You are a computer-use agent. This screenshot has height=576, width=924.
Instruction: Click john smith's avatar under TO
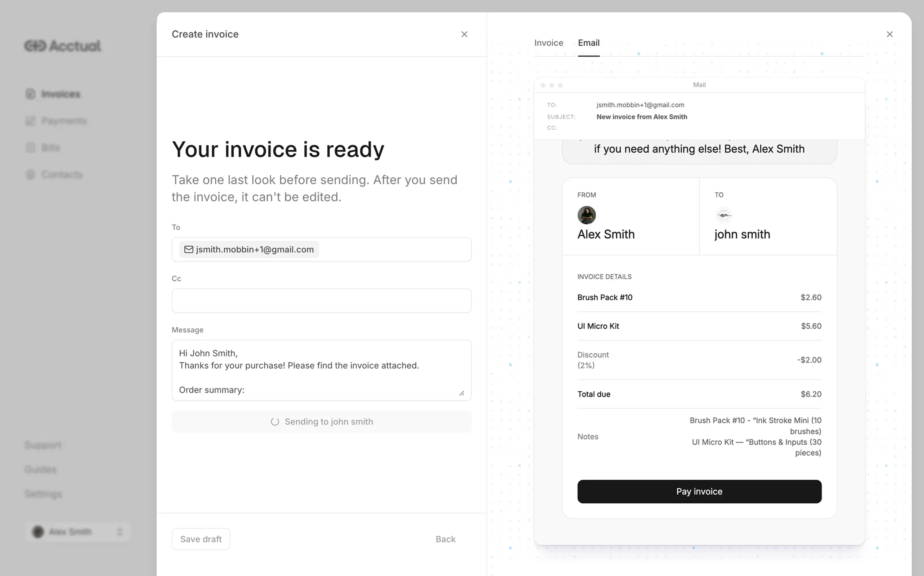pyautogui.click(x=724, y=215)
